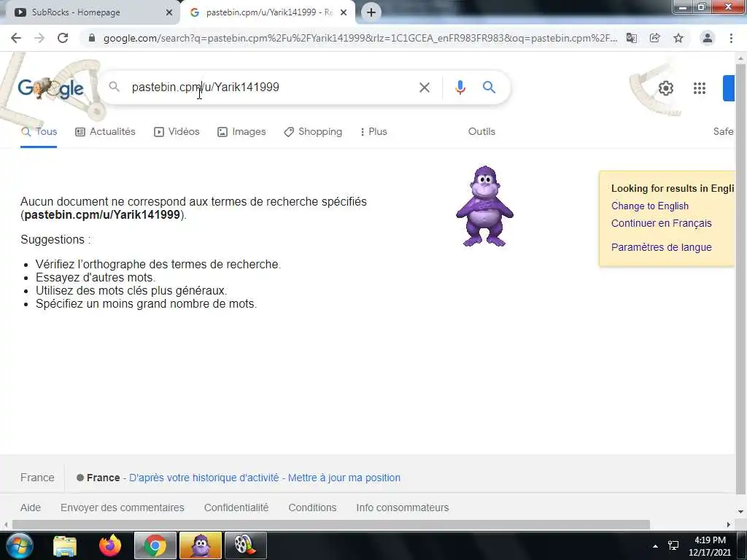This screenshot has width=747, height=560.
Task: Click the bold pastebin.cpm/u/Yarik141999 text
Action: click(102, 215)
